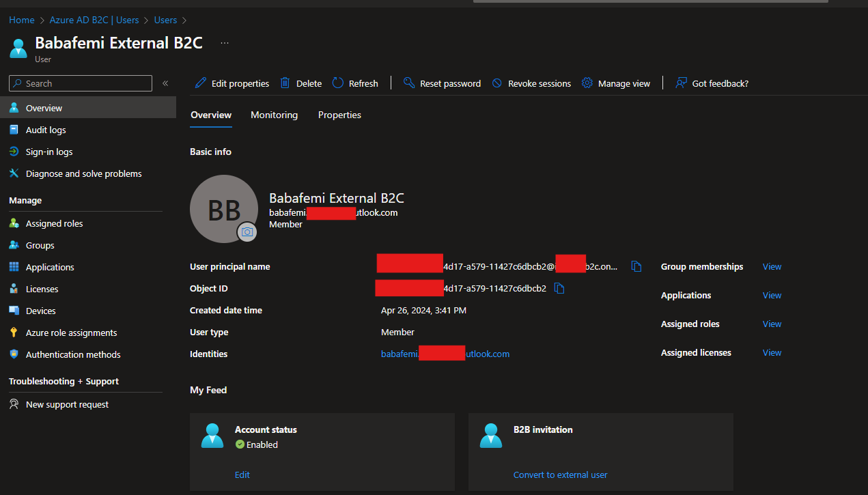The height and width of the screenshot is (495, 868).
Task: Click the Reset password button label
Action: click(450, 83)
